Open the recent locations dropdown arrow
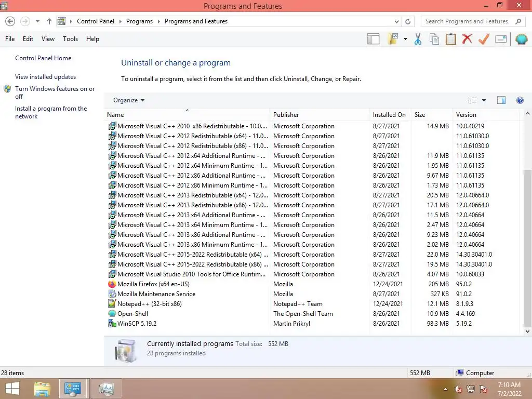This screenshot has height=399, width=532. point(37,21)
